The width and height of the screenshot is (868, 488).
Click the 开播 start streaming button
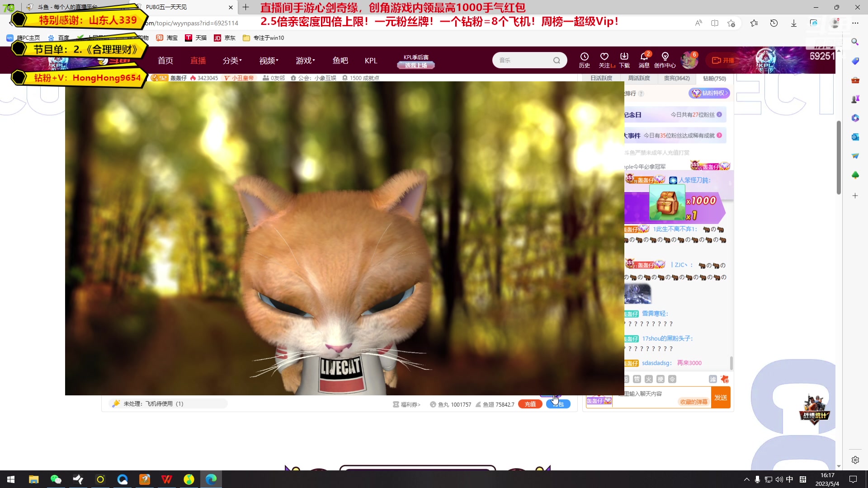(x=723, y=60)
